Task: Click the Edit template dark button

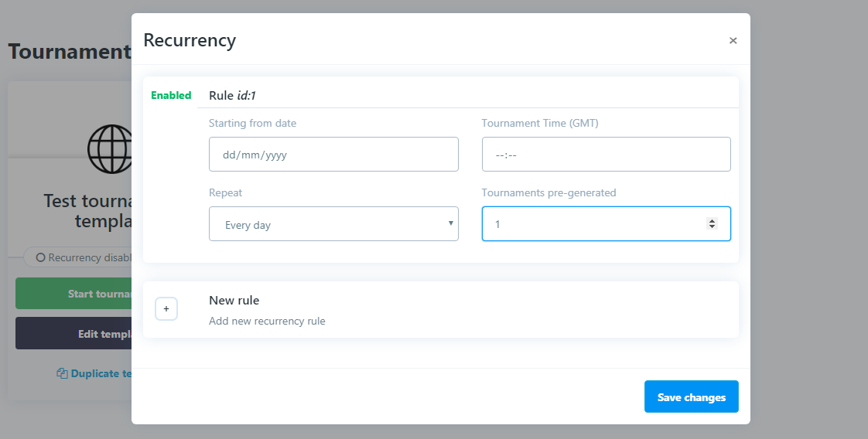Action: pyautogui.click(x=73, y=333)
